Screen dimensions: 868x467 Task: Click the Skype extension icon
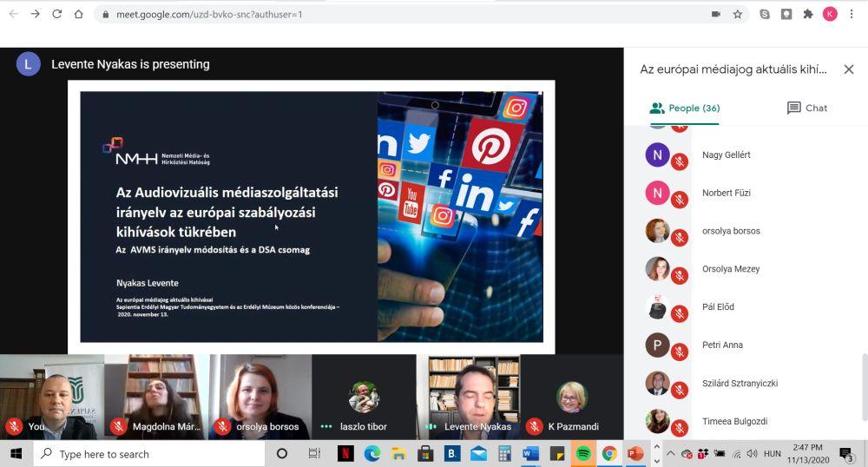pos(765,14)
